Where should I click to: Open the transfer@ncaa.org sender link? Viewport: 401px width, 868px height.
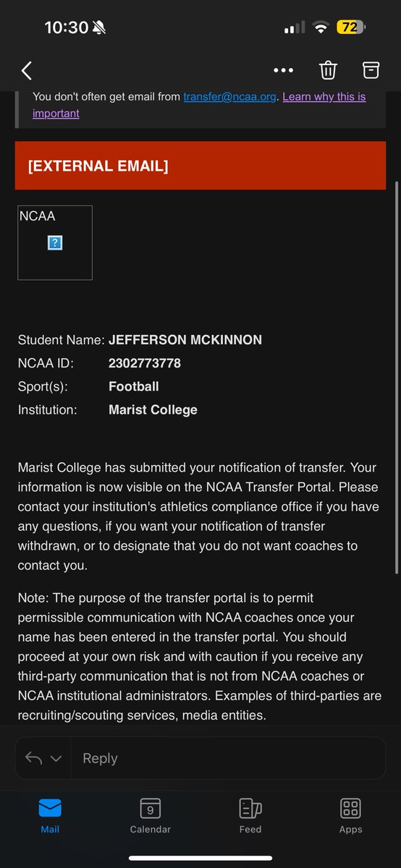[229, 96]
